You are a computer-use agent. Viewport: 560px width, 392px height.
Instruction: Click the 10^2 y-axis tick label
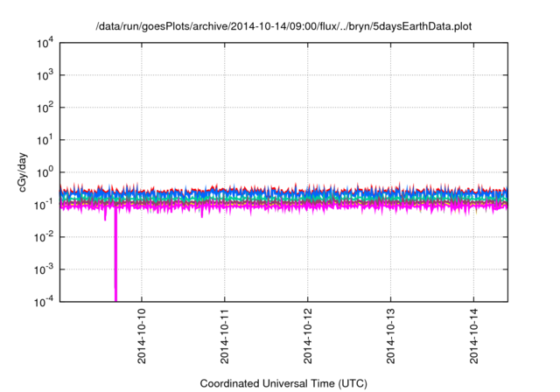[44, 108]
